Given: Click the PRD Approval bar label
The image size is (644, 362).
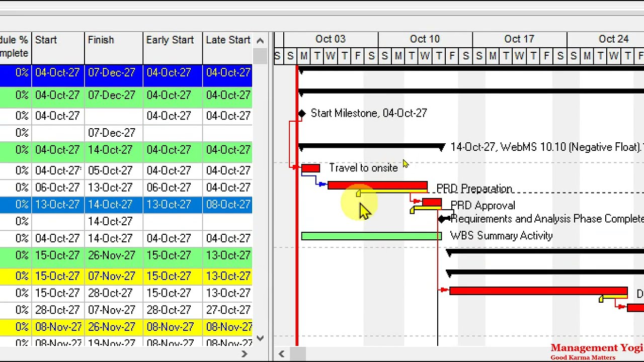Looking at the screenshot, I should click(x=483, y=206).
